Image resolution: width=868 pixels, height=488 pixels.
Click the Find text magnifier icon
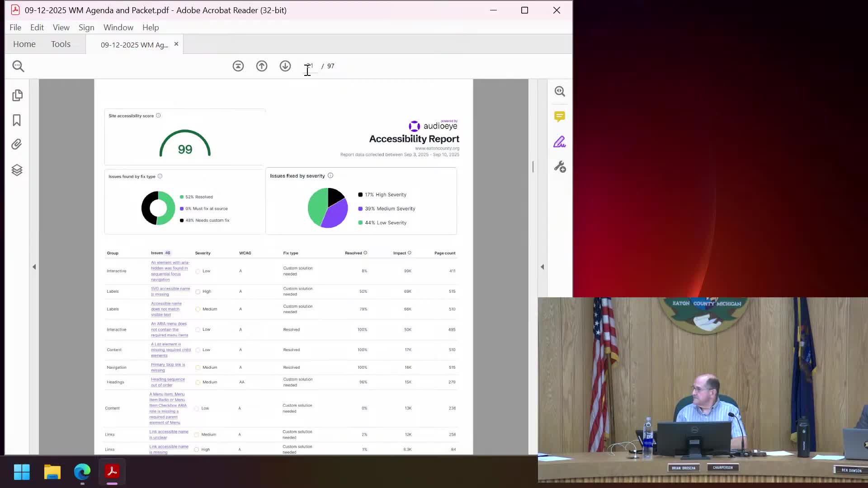click(x=18, y=66)
